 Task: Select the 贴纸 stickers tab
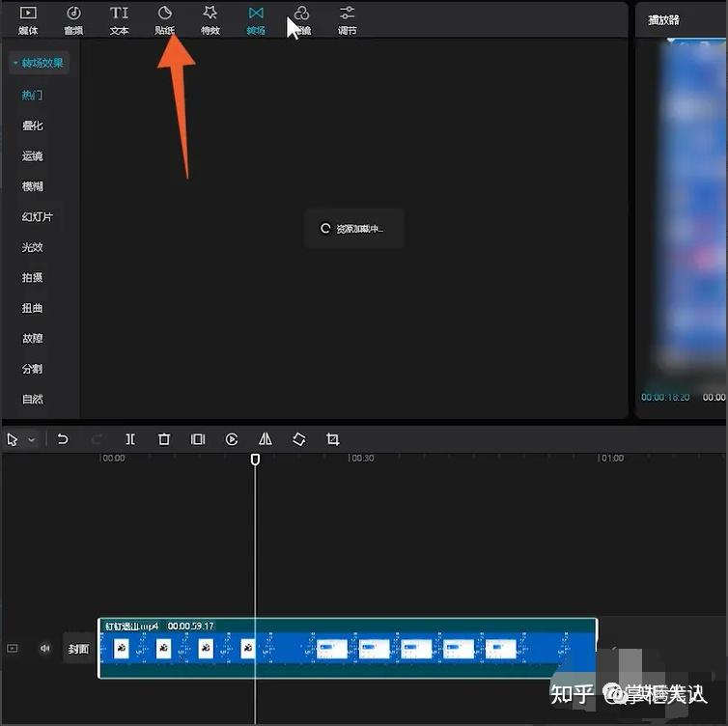point(164,20)
